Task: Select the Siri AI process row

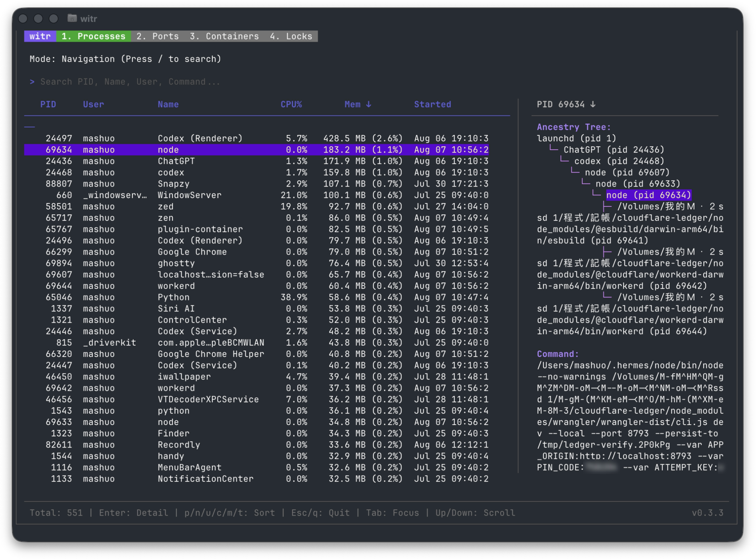Action: click(256, 309)
